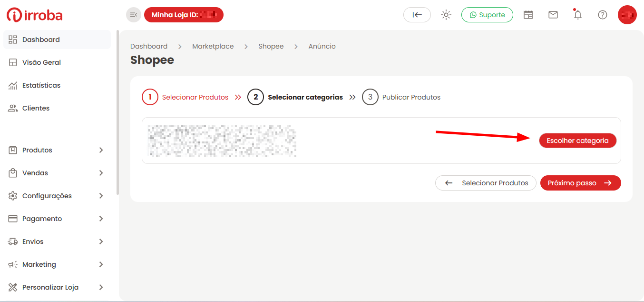The height and width of the screenshot is (302, 644).
Task: Expand the Pagamento submenu chevron
Action: [101, 219]
